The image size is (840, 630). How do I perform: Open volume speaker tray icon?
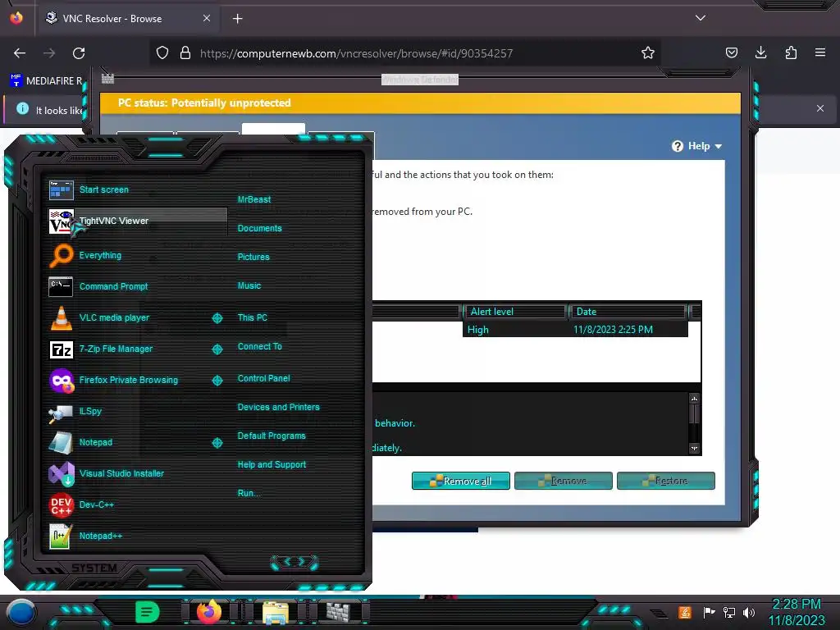pyautogui.click(x=749, y=612)
